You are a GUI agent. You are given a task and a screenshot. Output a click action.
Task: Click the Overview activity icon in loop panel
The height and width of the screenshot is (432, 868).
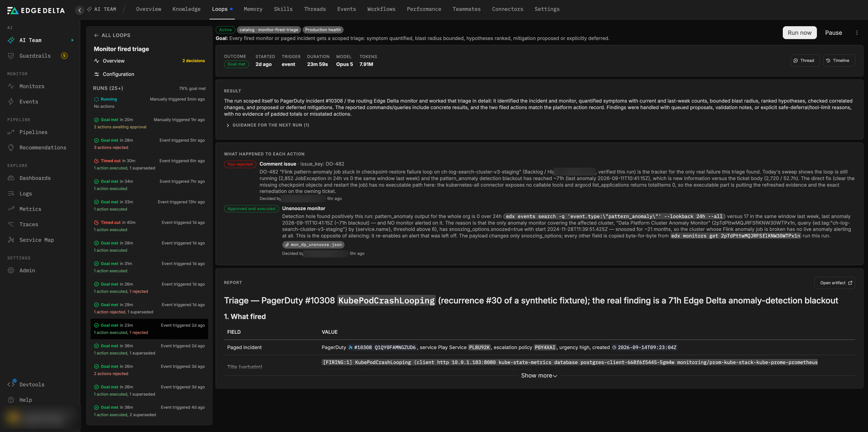(97, 61)
